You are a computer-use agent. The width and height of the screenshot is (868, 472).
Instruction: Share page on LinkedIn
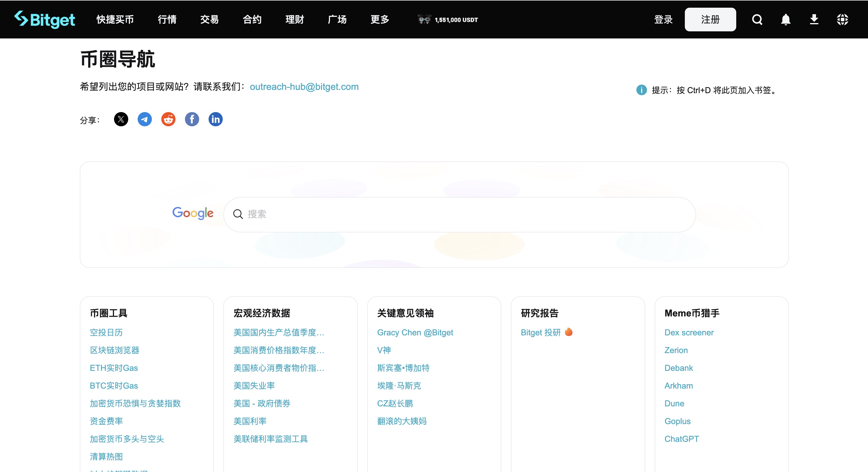(215, 119)
